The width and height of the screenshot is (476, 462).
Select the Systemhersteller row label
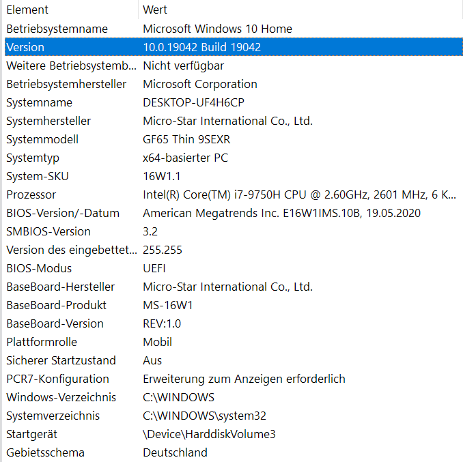[48, 121]
